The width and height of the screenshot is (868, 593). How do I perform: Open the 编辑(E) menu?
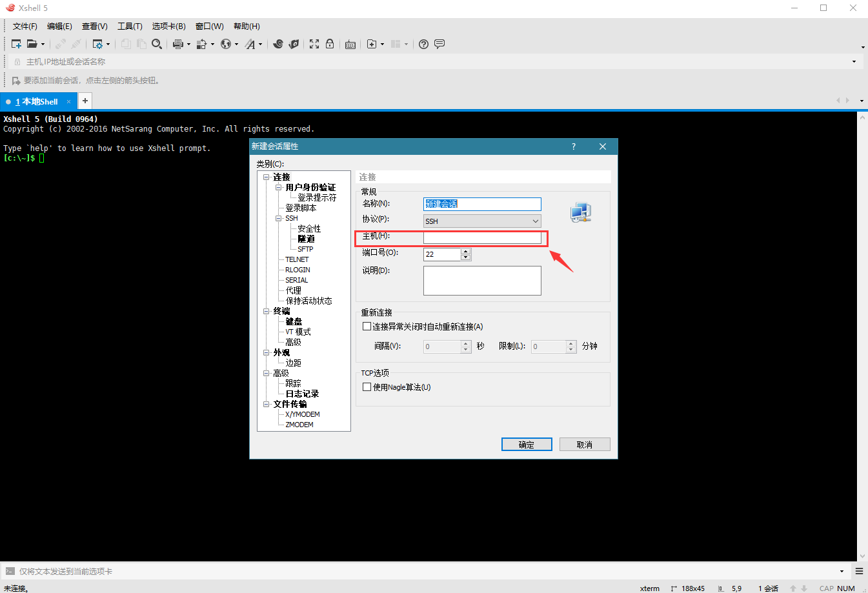pyautogui.click(x=59, y=26)
